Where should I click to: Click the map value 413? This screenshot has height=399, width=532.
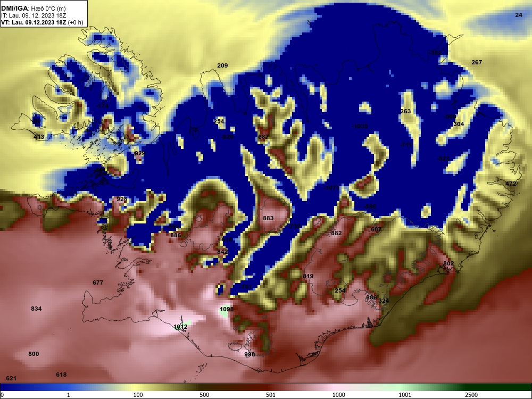click(39, 137)
